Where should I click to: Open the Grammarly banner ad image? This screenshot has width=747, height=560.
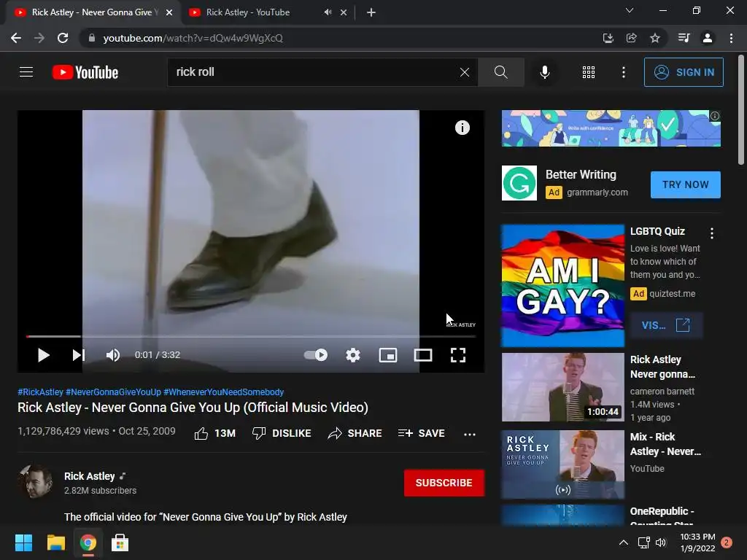(x=611, y=128)
